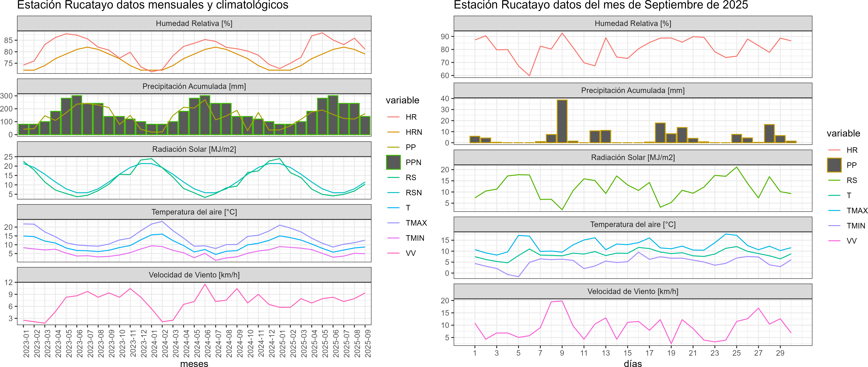This screenshot has width=868, height=367.
Task: Click the monthly Radiación Solar panel header
Action: 194,149
